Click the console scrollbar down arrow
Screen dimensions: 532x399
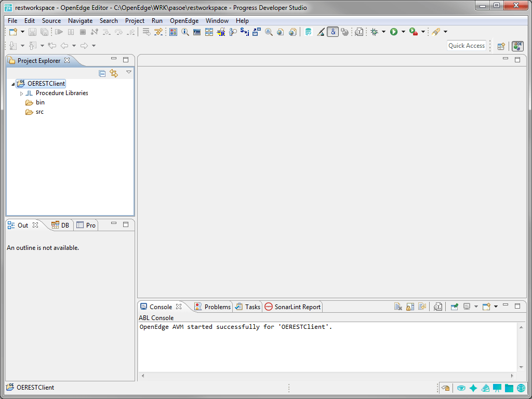(x=521, y=367)
